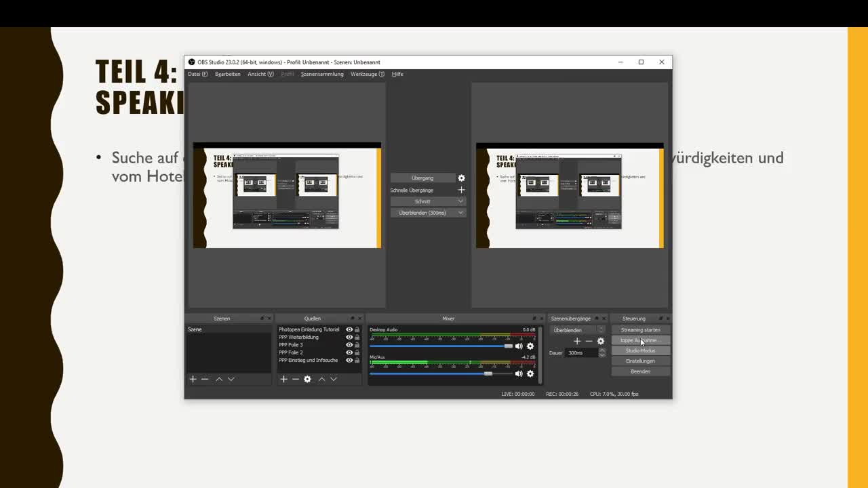Image resolution: width=868 pixels, height=488 pixels.
Task: Add a scene transition with the plus icon
Action: pyautogui.click(x=577, y=341)
